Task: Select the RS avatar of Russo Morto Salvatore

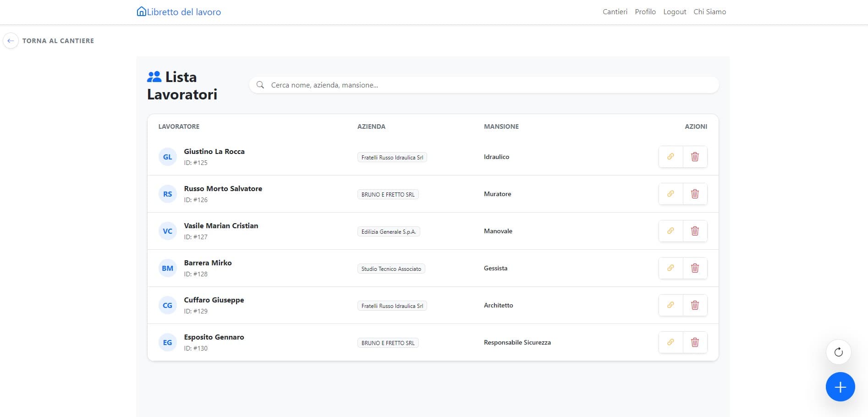Action: (168, 194)
